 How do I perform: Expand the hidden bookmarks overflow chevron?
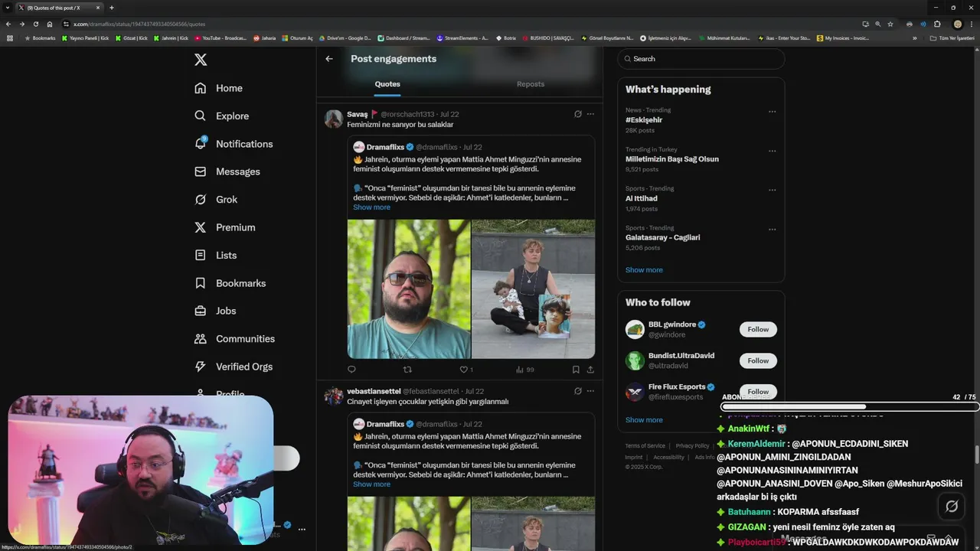click(x=914, y=37)
